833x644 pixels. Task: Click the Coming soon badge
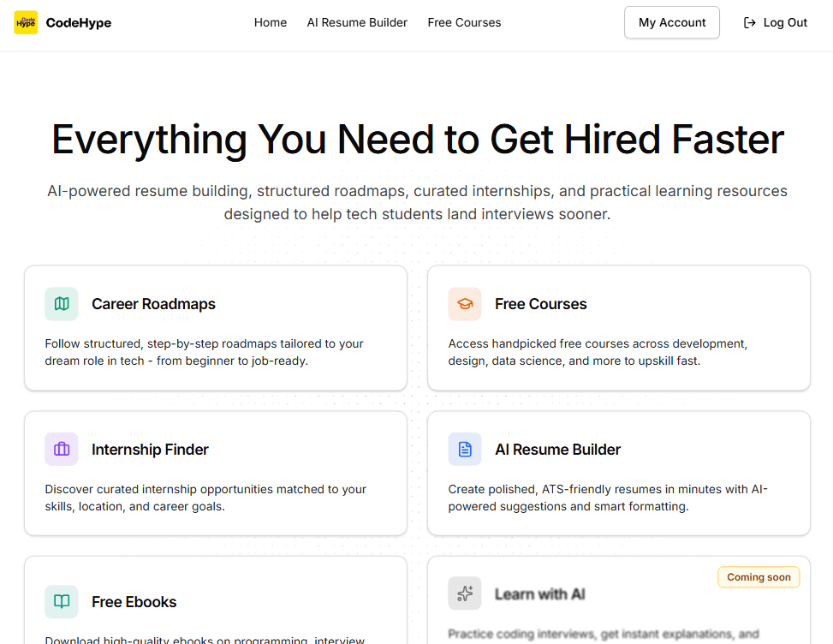click(x=759, y=577)
